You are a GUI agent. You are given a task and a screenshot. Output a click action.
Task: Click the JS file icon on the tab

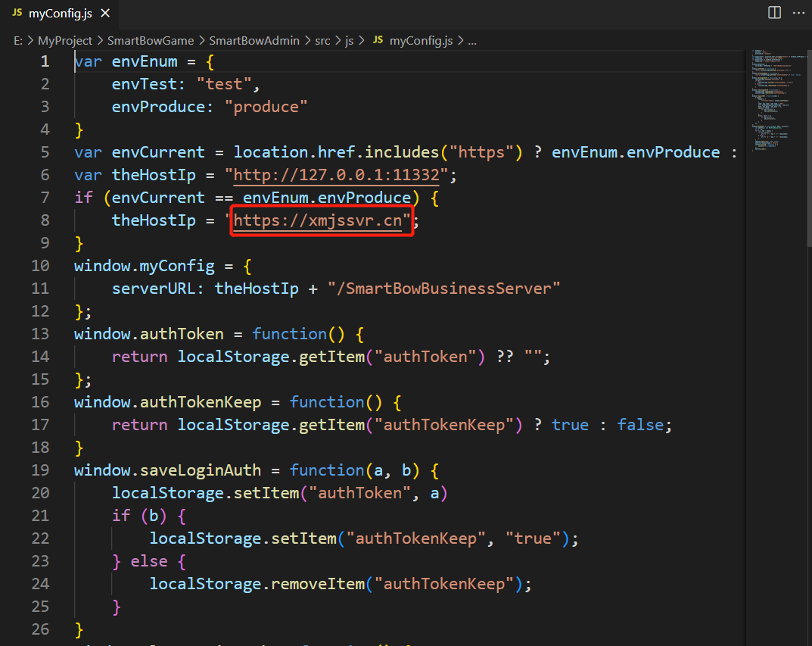[17, 14]
